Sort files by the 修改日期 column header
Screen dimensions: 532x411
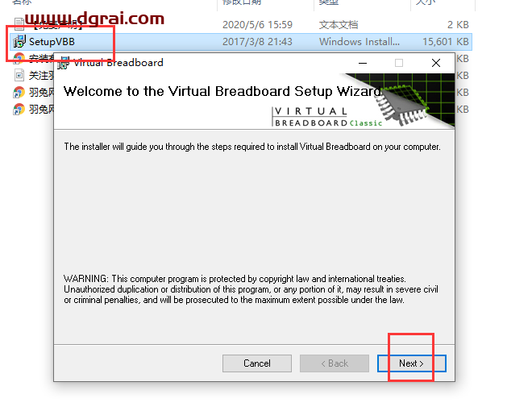click(x=242, y=2)
